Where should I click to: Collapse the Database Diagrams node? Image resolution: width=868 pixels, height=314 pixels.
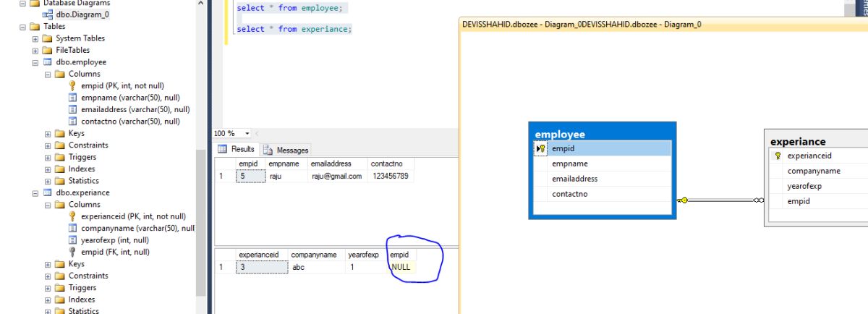click(x=23, y=3)
